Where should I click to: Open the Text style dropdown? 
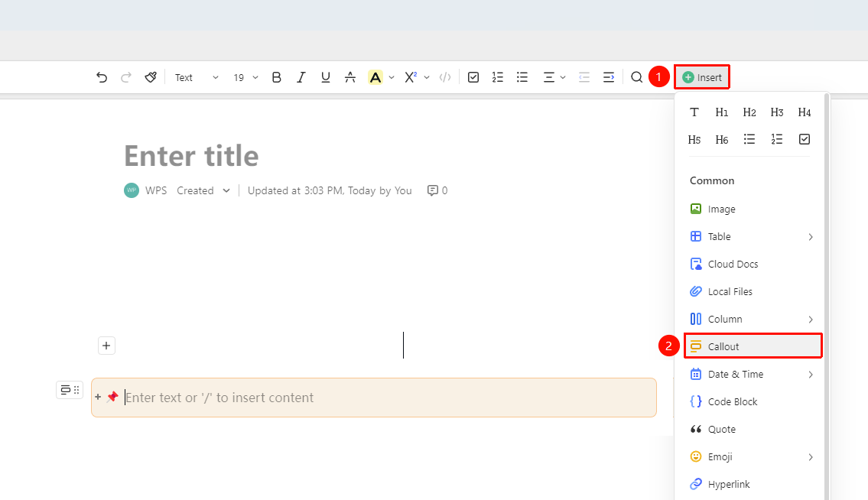point(197,77)
